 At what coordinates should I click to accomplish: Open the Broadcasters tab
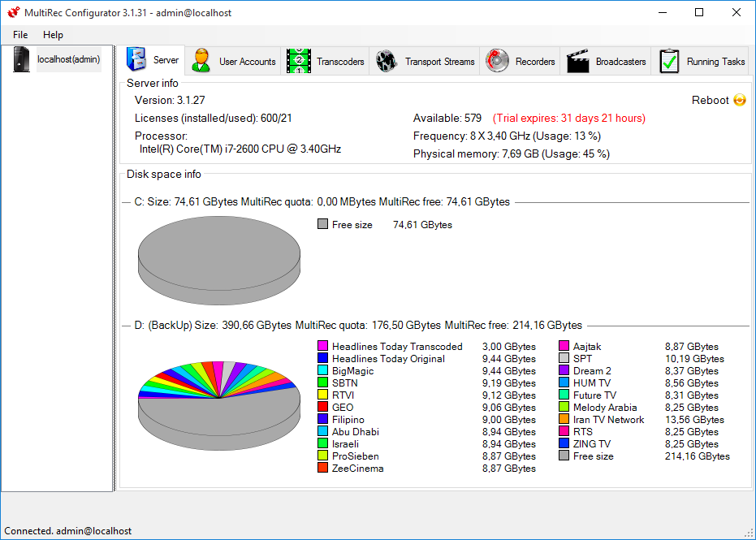(606, 61)
